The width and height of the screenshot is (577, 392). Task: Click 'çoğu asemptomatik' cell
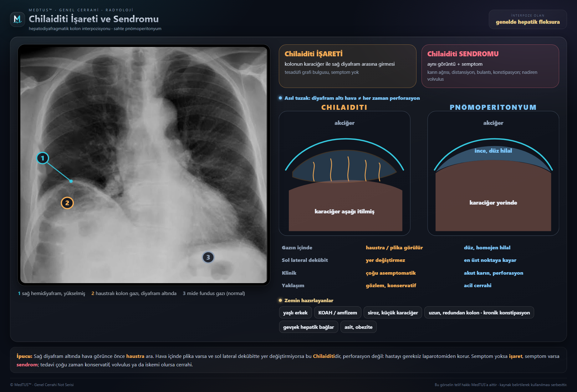click(x=391, y=273)
